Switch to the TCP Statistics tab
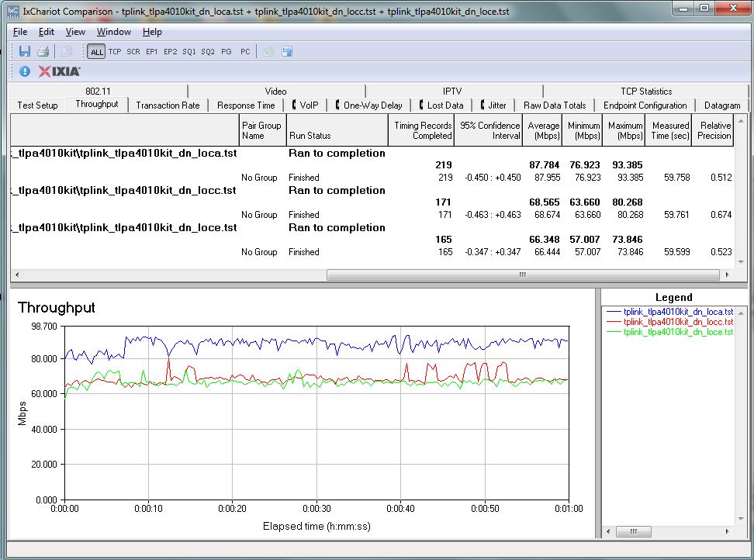The height and width of the screenshot is (560, 754). (646, 91)
